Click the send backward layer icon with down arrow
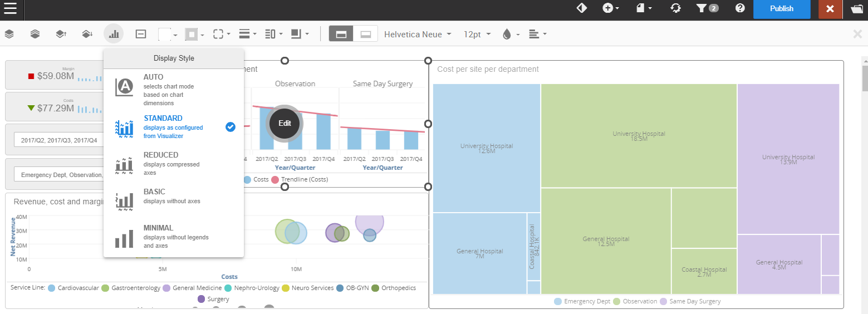This screenshot has width=868, height=314. point(87,35)
